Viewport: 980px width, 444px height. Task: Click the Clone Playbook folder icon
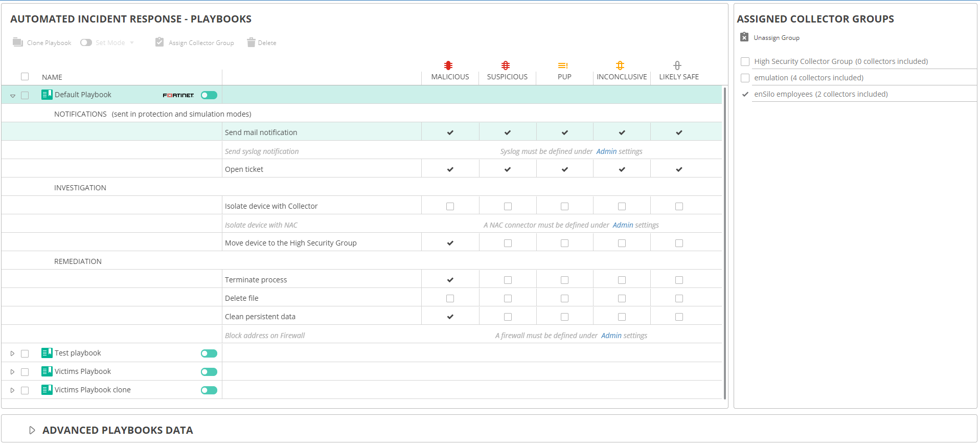[x=18, y=42]
